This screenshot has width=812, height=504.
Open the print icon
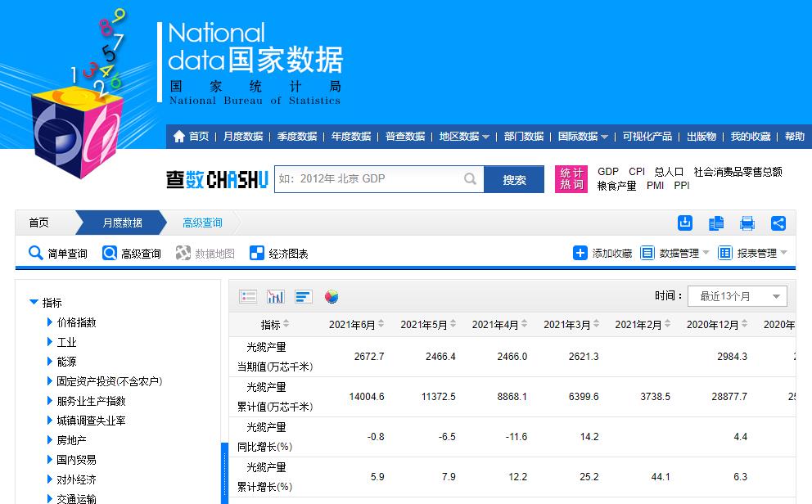[747, 223]
